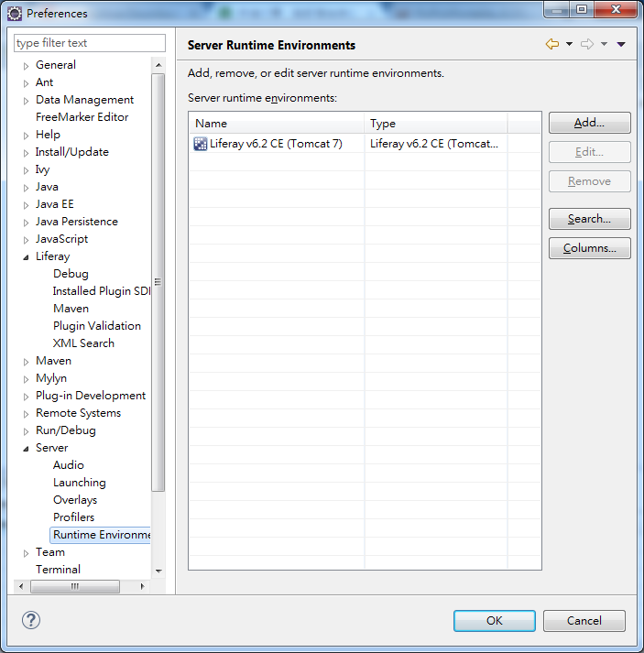
Task: Click the Preferences window gear icon
Action: (15, 14)
